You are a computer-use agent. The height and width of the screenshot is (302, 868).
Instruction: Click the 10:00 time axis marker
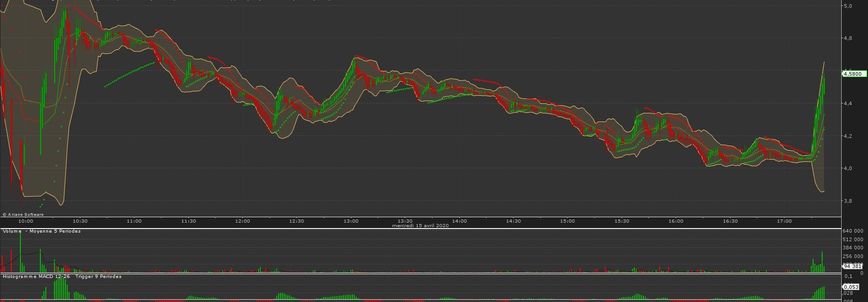click(x=25, y=221)
